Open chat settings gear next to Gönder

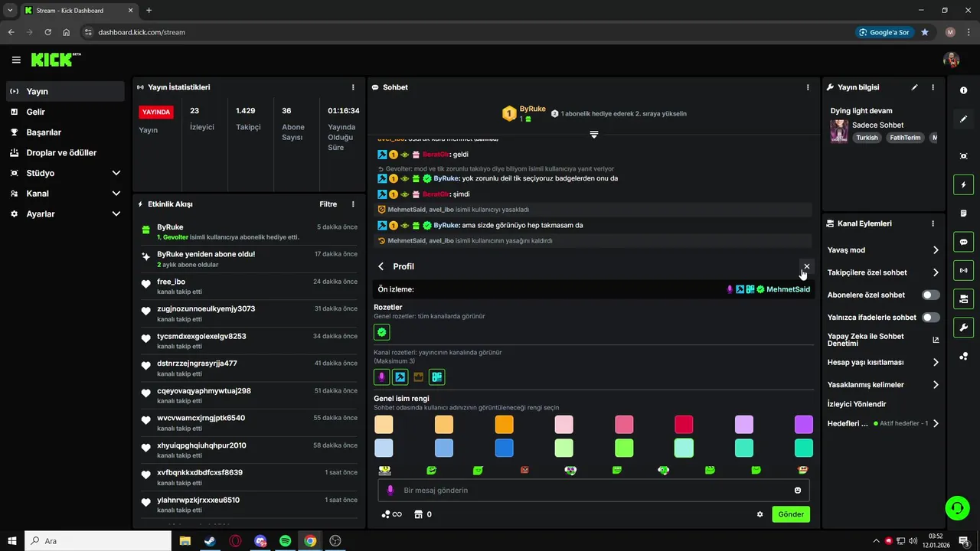[759, 514]
